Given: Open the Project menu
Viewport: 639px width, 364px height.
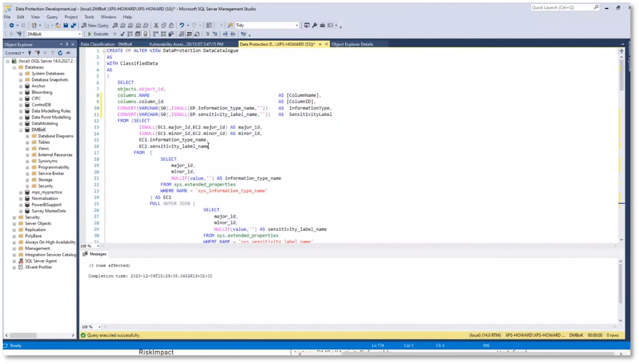Looking at the screenshot, I should point(71,17).
